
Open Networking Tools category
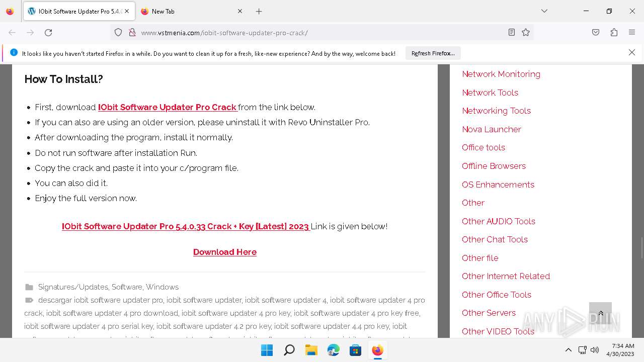(x=496, y=111)
